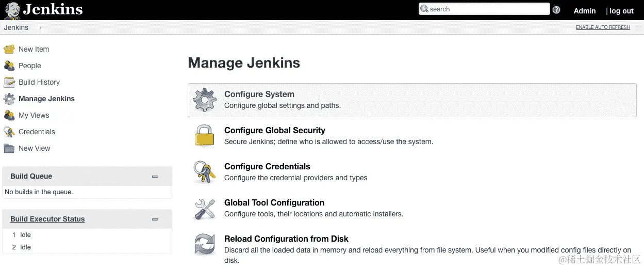
Task: Click the Global Tool Configuration wrench icon
Action: coord(204,208)
